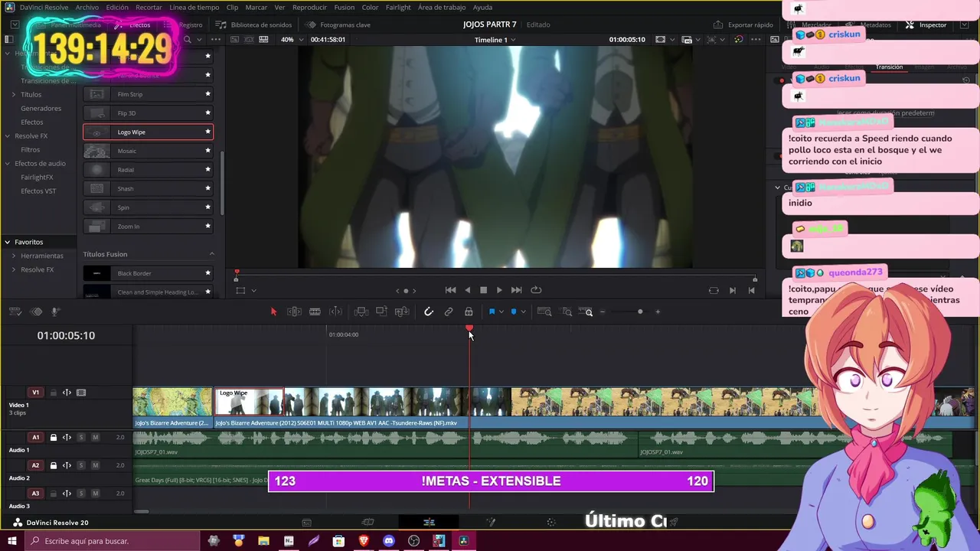The height and width of the screenshot is (551, 980).
Task: Select the arrow Selection Mode tool
Action: coord(273,311)
